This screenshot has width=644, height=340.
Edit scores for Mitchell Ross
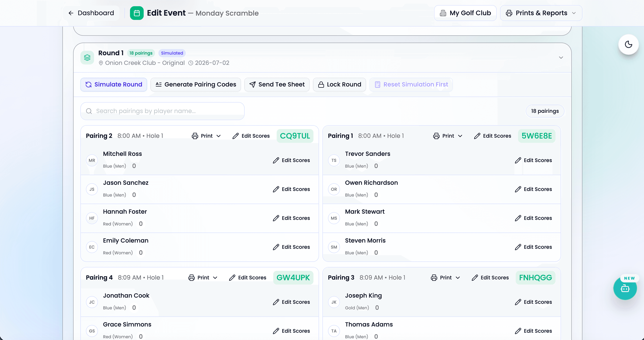click(291, 160)
